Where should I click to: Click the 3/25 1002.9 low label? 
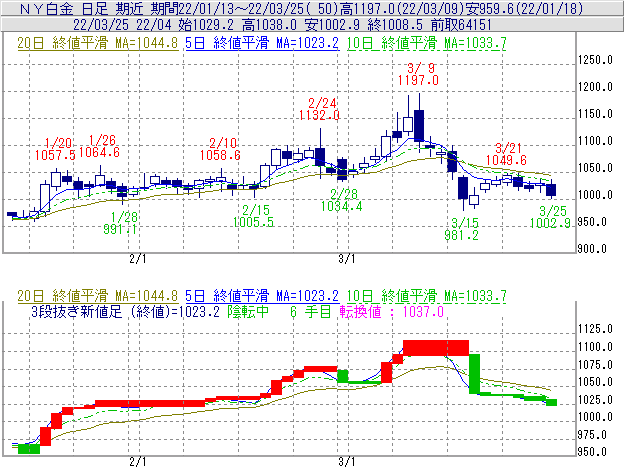point(550,217)
